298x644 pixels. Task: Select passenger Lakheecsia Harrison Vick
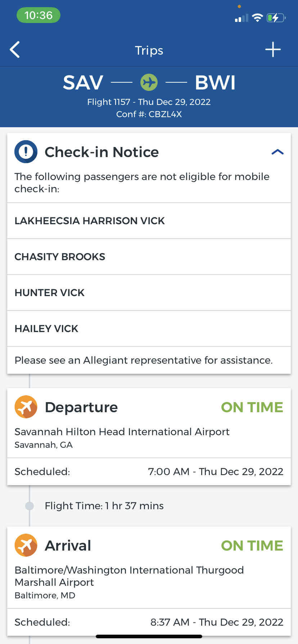coord(90,221)
